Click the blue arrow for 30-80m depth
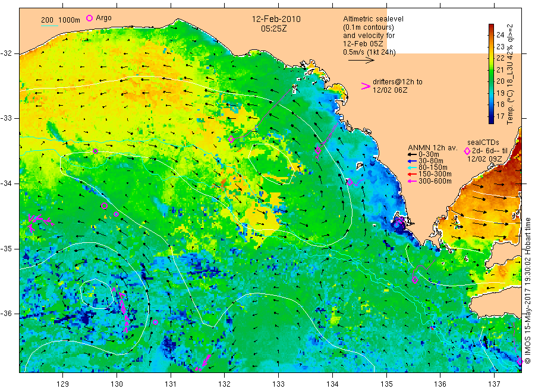 [412, 161]
